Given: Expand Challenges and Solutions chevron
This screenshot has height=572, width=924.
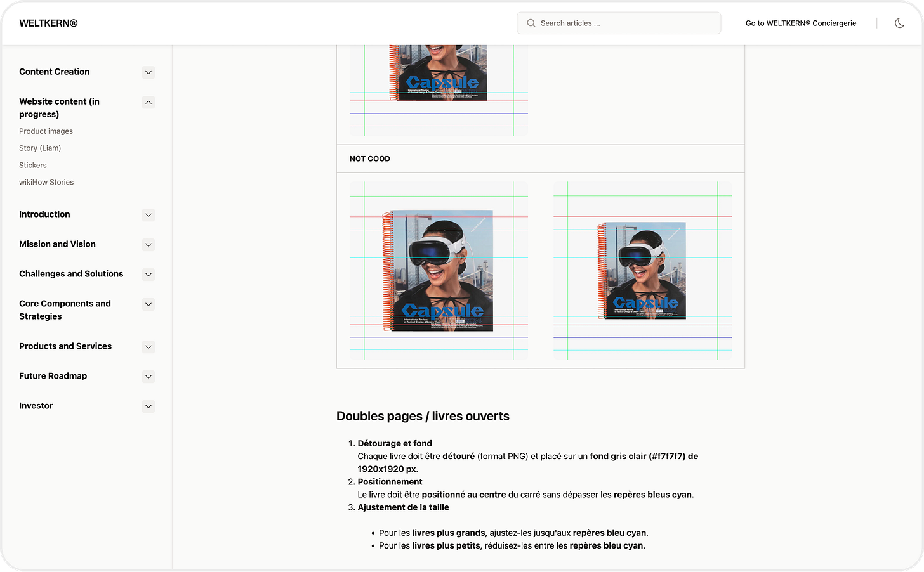Looking at the screenshot, I should tap(148, 275).
